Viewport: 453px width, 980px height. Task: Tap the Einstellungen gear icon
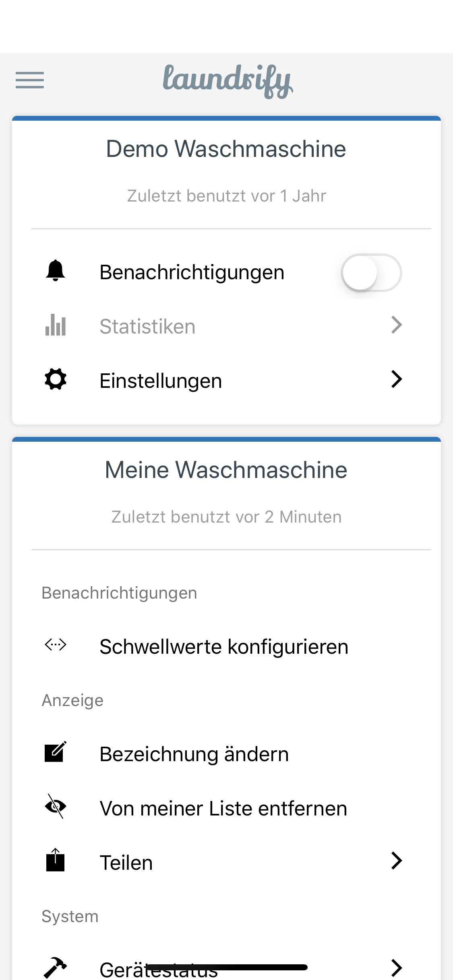tap(56, 379)
